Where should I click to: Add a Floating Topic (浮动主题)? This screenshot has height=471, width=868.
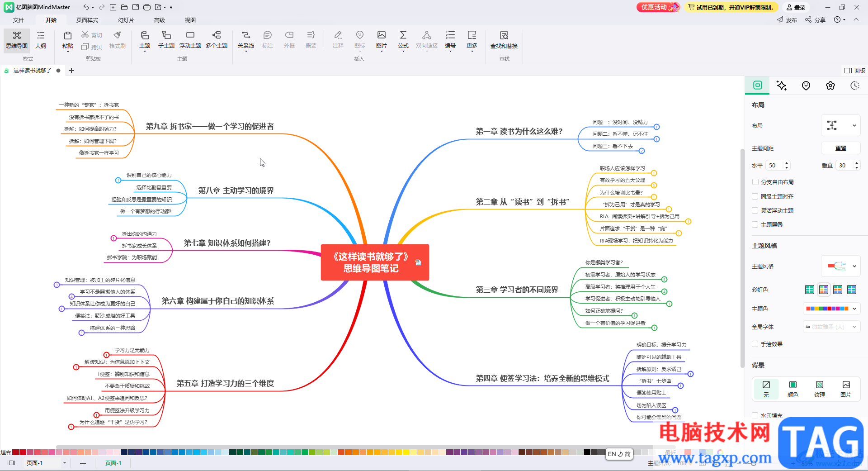click(x=190, y=40)
